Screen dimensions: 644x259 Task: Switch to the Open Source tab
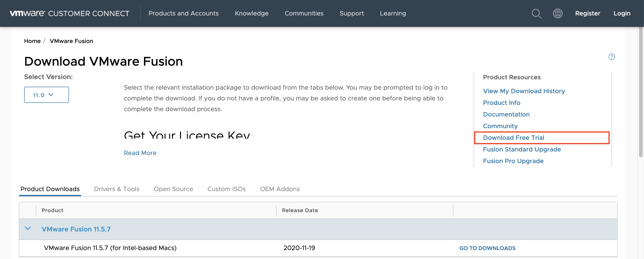[x=173, y=189]
